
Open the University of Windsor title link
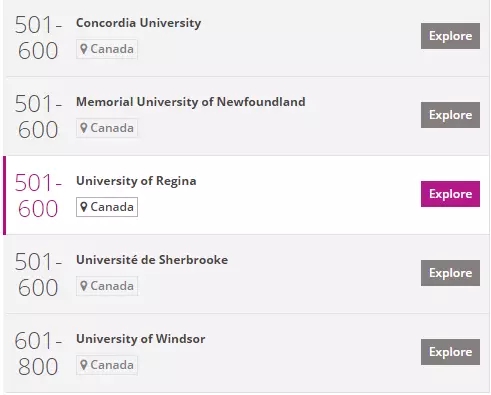tap(140, 339)
